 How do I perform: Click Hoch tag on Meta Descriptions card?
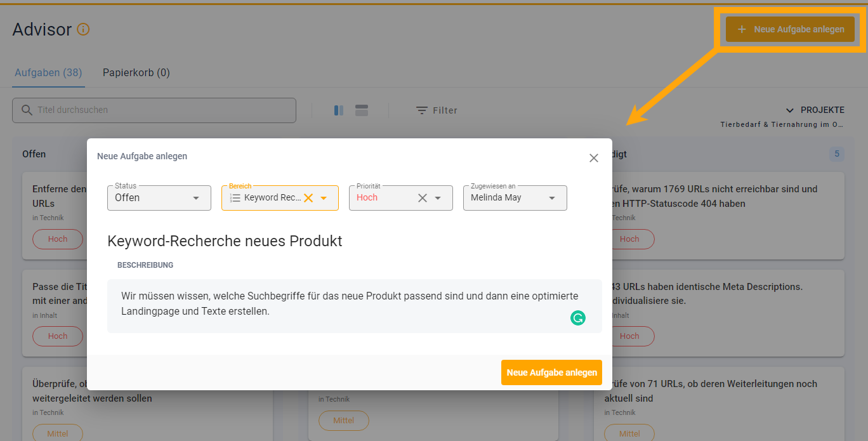click(x=629, y=336)
